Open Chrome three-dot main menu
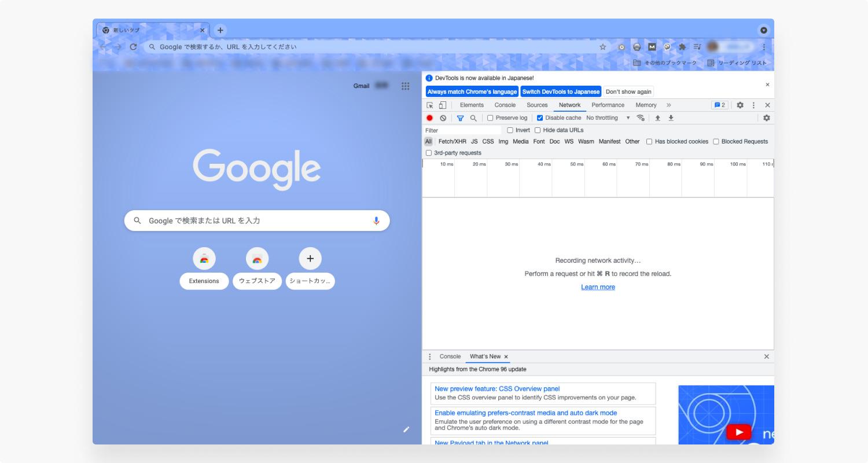This screenshot has width=868, height=463. pyautogui.click(x=764, y=47)
